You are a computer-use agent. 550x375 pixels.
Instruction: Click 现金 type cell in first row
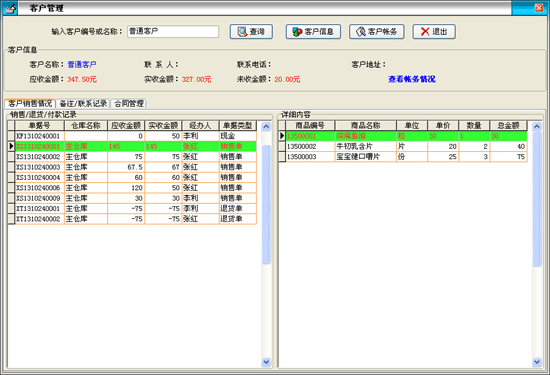coord(238,136)
